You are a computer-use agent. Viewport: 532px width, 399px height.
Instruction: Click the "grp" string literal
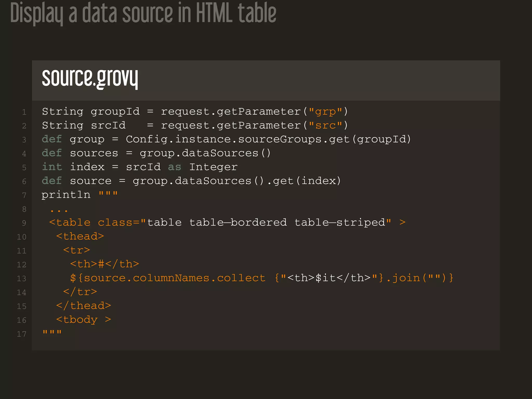[325, 112]
